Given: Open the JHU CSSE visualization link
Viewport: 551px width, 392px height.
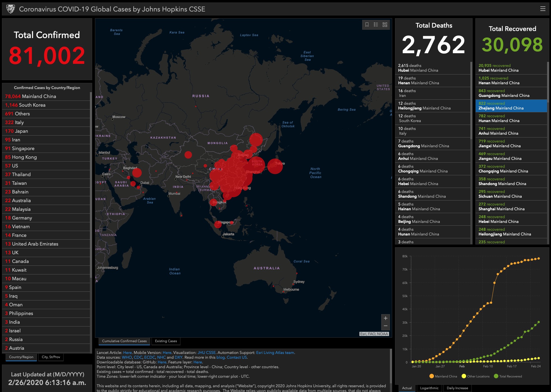Looking at the screenshot, I should (206, 353).
